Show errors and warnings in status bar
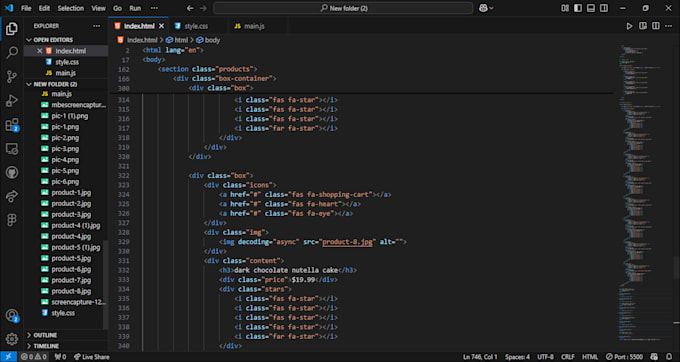 (x=34, y=357)
